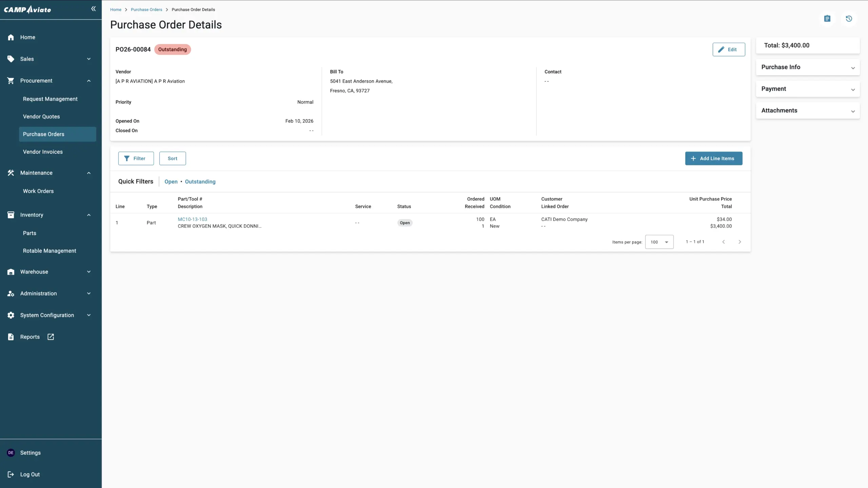This screenshot has height=488, width=868.
Task: Go to next page arrow
Action: (740, 242)
